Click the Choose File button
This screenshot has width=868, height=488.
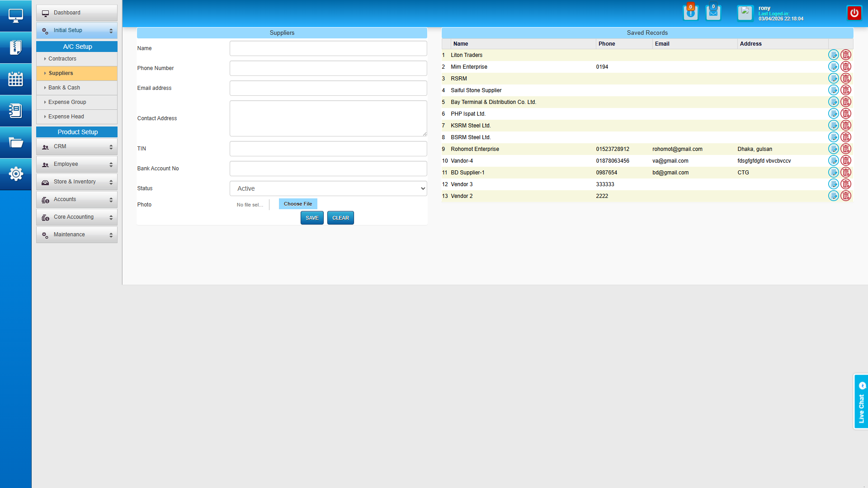(298, 204)
